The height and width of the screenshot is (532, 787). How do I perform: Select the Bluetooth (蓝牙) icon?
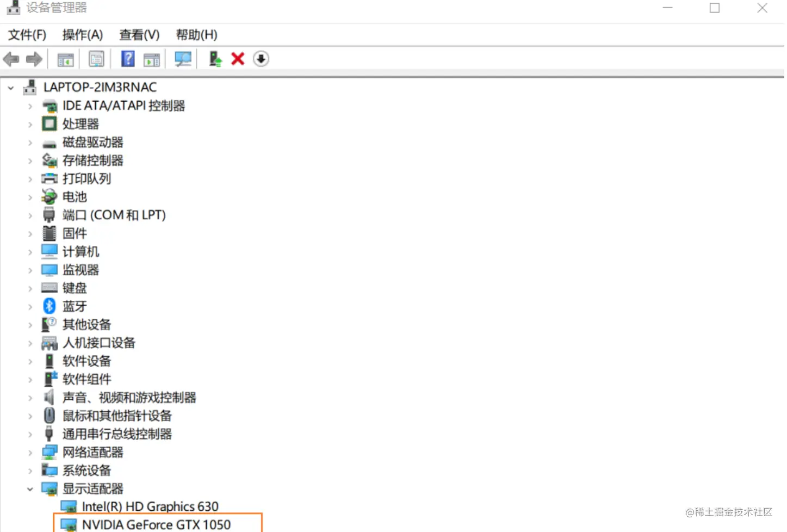click(49, 306)
